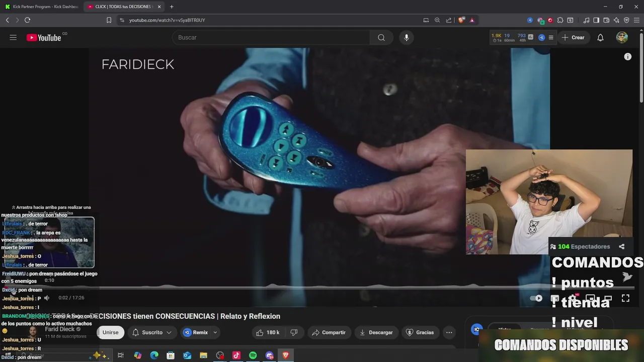Open the Brave Wallet icon
The image size is (644, 362).
[606, 20]
